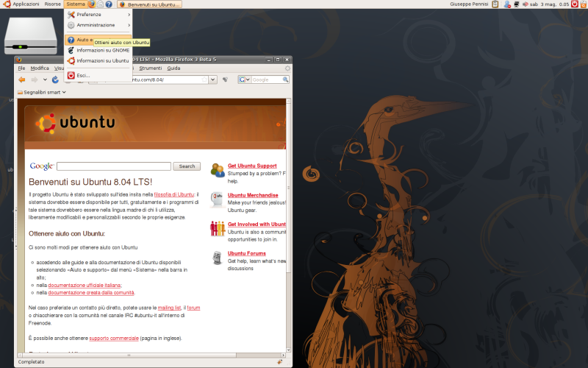Click the icon right of URL dropdown

click(225, 79)
